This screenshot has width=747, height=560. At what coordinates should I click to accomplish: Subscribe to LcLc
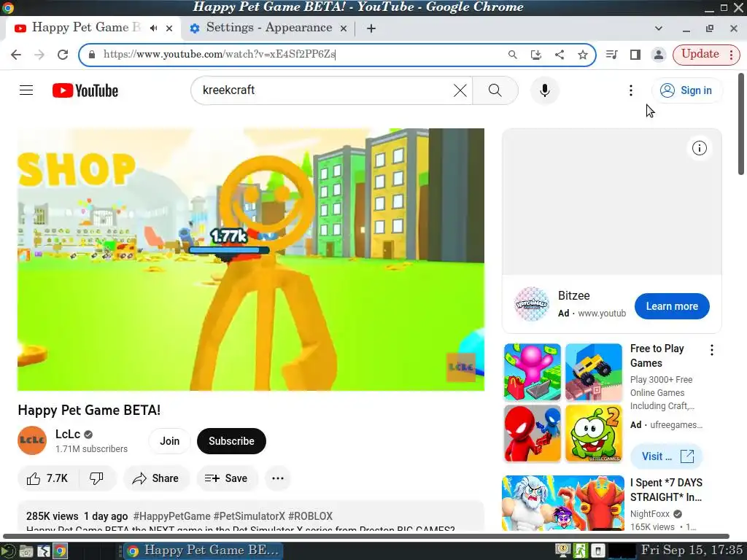coord(231,441)
